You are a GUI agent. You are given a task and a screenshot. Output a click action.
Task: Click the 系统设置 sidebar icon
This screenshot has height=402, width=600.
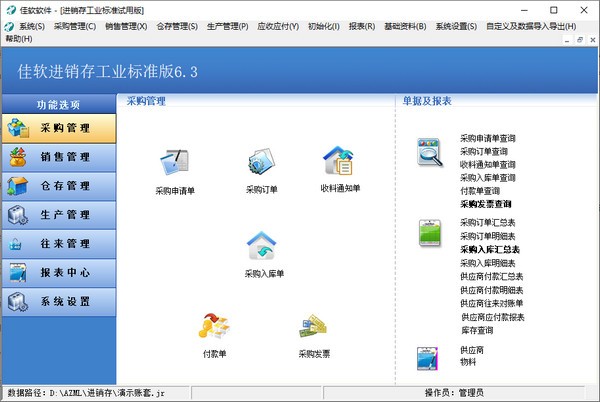pos(18,302)
